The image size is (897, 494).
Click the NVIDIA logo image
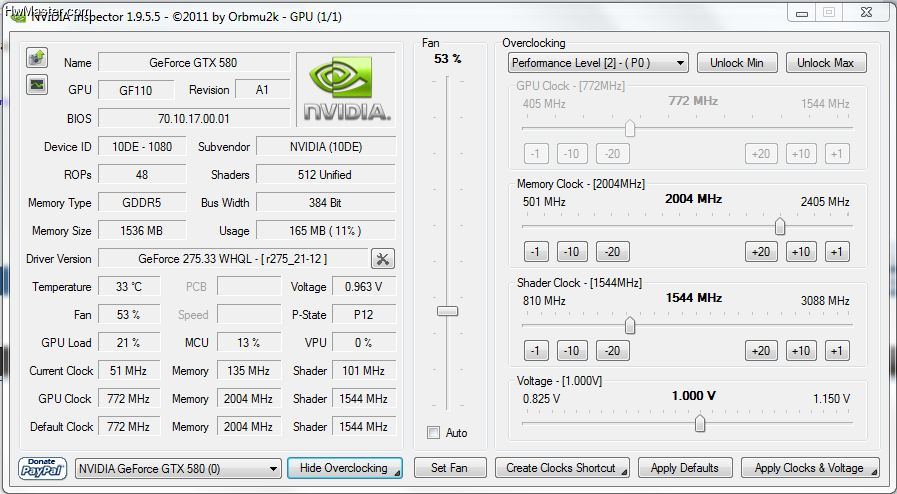tap(346, 89)
